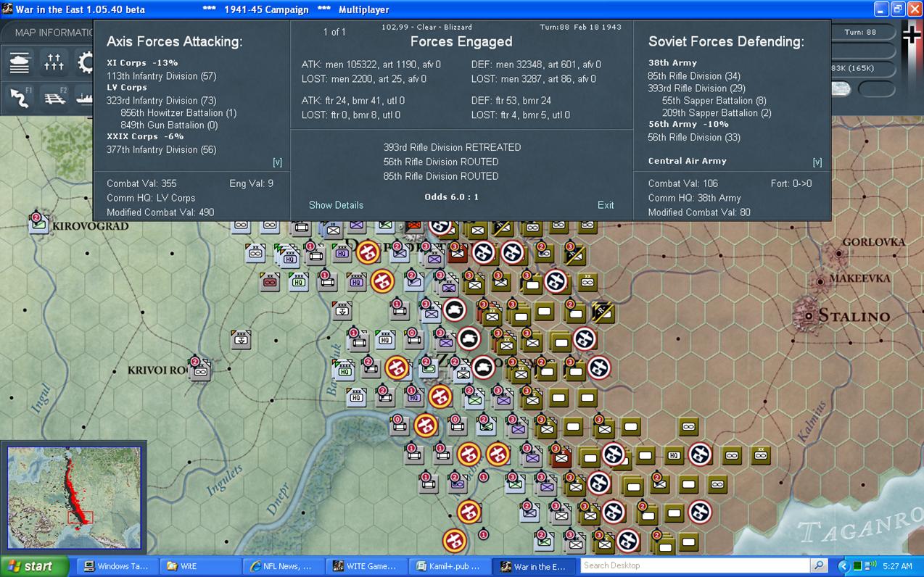This screenshot has width=924, height=577.
Task: Click the LV Corps header
Action: coord(126,88)
